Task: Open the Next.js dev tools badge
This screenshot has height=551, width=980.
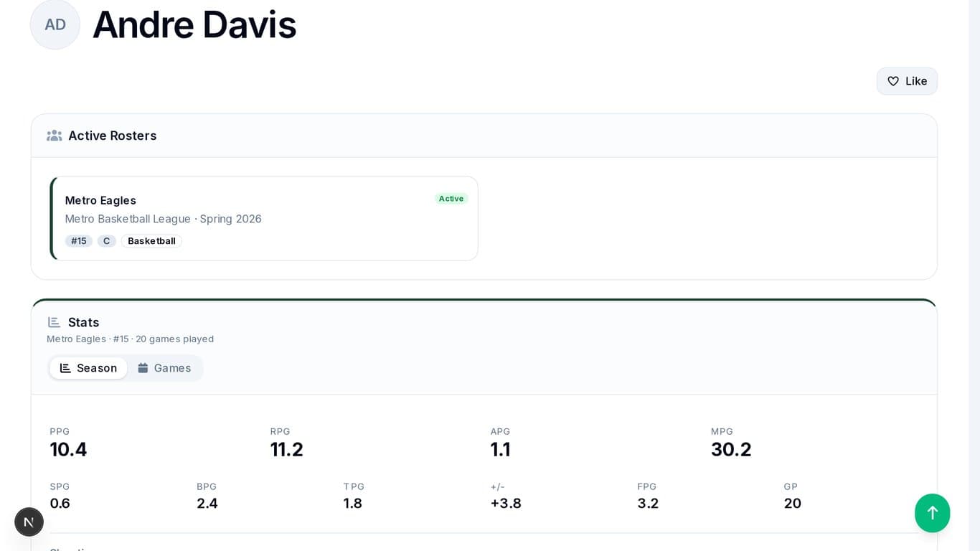Action: (x=29, y=522)
